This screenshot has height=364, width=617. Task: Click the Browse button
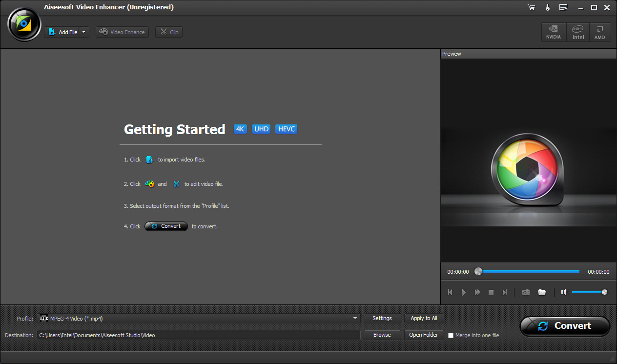click(x=382, y=335)
